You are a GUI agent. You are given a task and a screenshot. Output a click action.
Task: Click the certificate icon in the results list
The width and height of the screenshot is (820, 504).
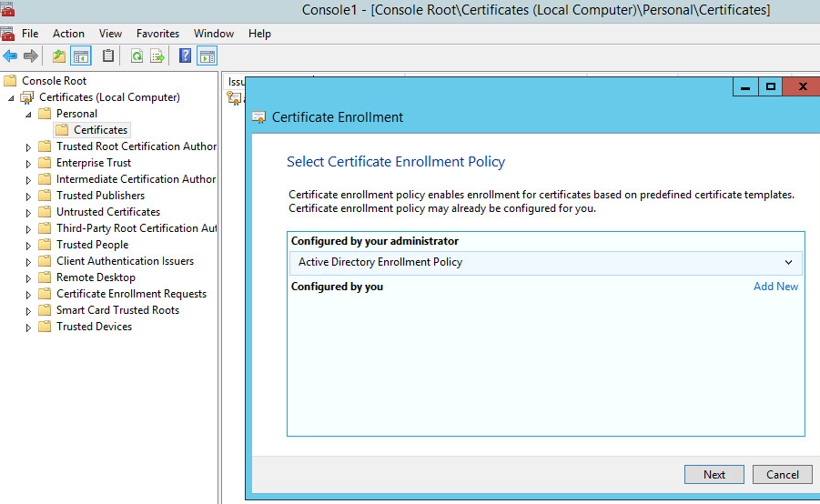234,97
